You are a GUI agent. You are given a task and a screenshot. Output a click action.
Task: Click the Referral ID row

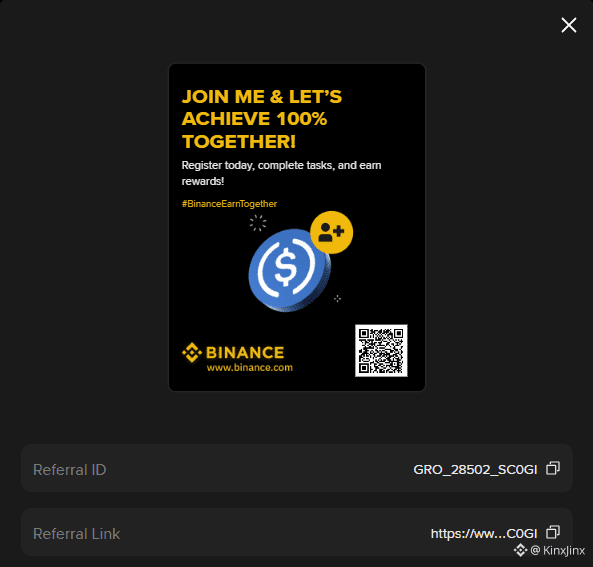click(297, 468)
